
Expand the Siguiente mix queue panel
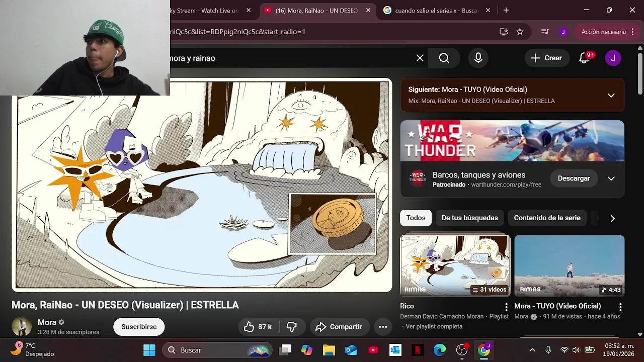611,95
